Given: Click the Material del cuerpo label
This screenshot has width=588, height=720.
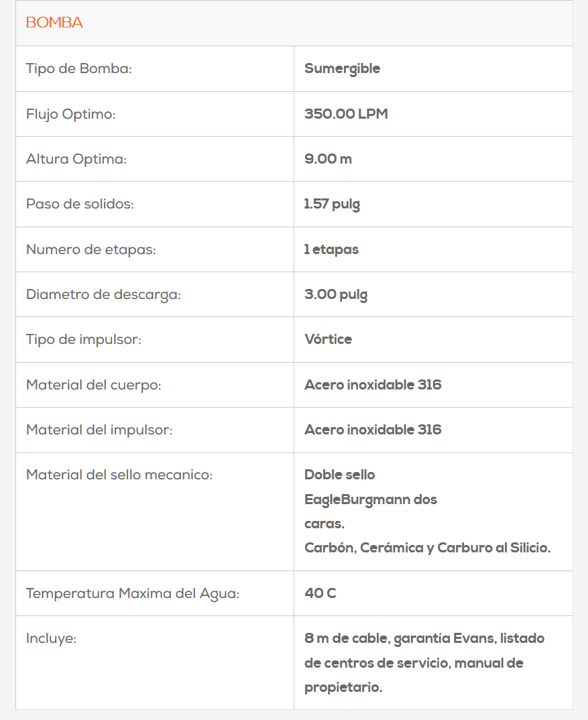Looking at the screenshot, I should point(93,385).
